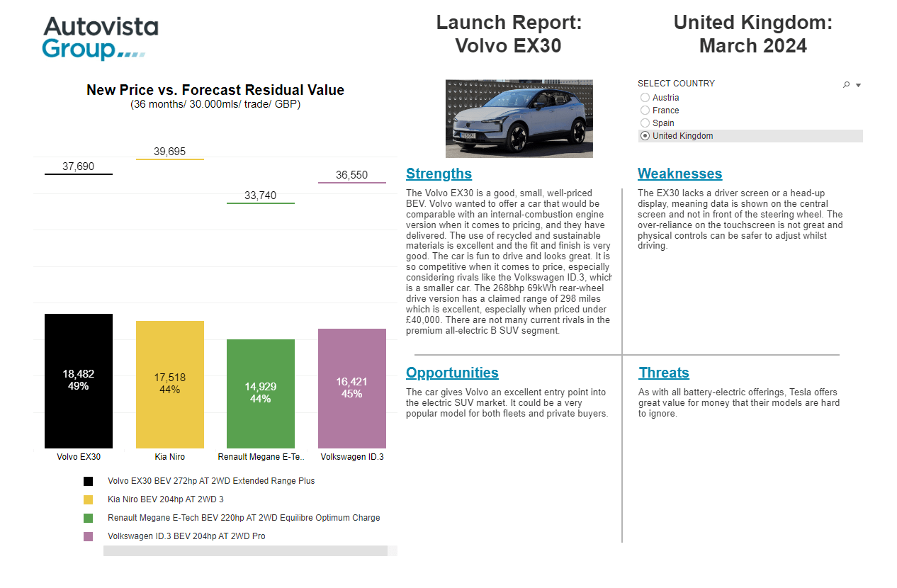Click the purple Volkswagen ID.3 legend swatch

pyautogui.click(x=87, y=536)
